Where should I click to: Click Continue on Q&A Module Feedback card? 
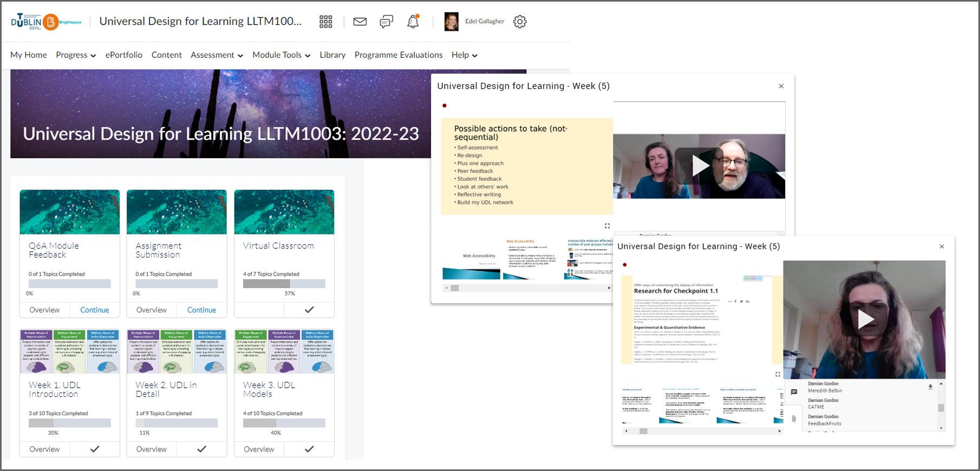(95, 310)
